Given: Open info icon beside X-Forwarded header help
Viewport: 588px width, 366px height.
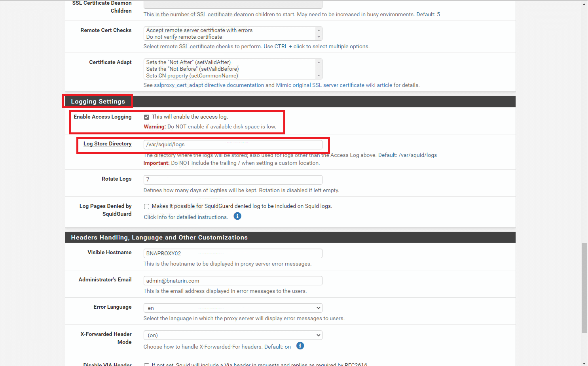Looking at the screenshot, I should point(300,346).
